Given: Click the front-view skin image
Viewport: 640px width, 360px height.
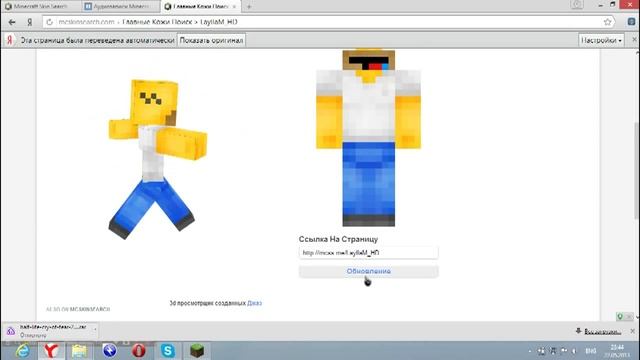Looking at the screenshot, I should click(x=369, y=138).
